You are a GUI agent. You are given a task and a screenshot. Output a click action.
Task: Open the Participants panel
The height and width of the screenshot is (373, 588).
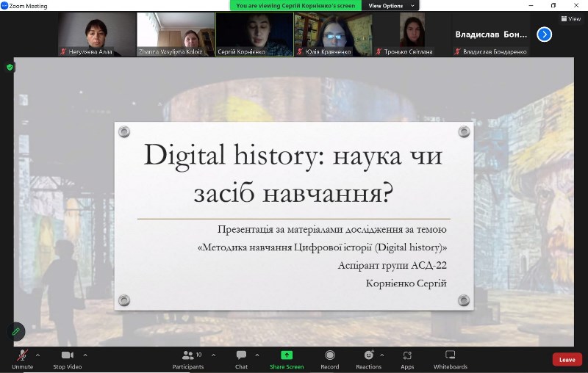(188, 358)
